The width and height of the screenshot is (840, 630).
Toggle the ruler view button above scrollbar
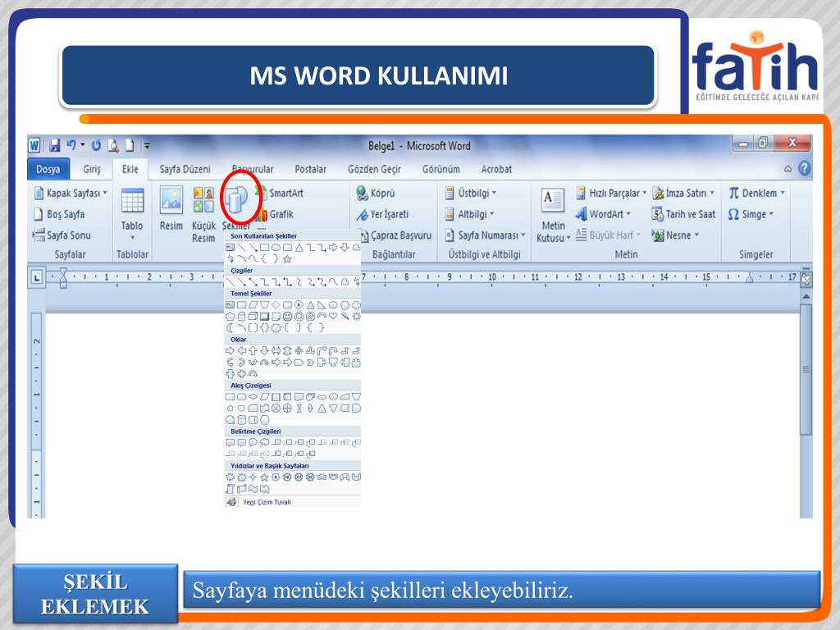tap(806, 279)
